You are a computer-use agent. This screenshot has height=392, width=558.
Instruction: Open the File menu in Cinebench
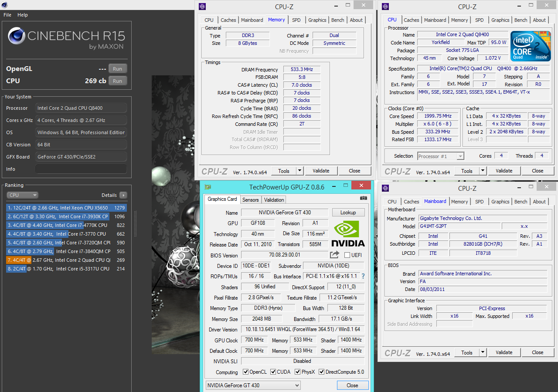[x=7, y=15]
